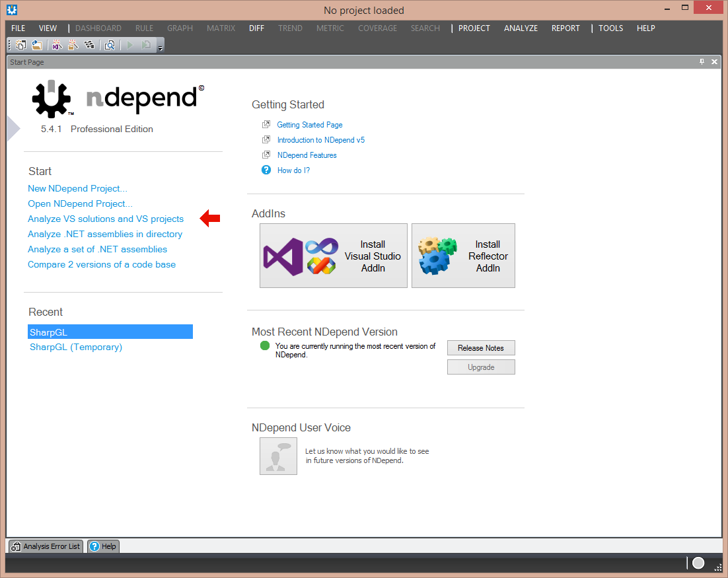Click external link icon beside Getting Started Page
728x578 pixels.
266,124
